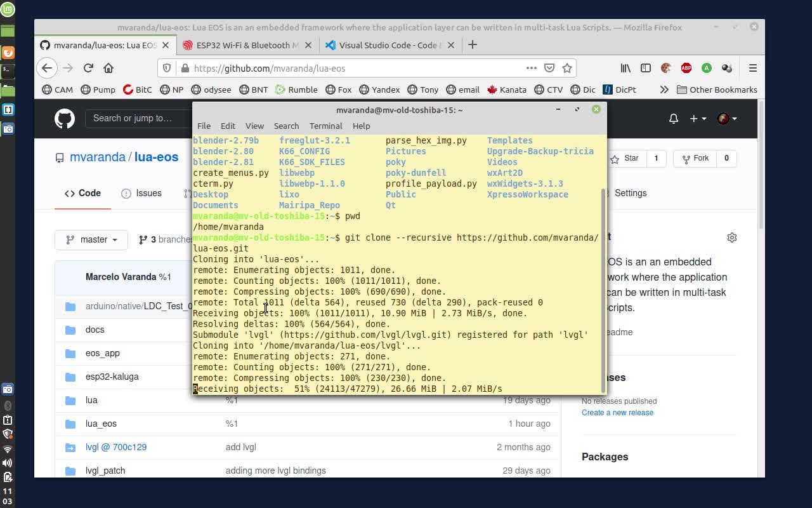Image resolution: width=812 pixels, height=508 pixels.
Task: Open terminal File menu
Action: point(204,126)
